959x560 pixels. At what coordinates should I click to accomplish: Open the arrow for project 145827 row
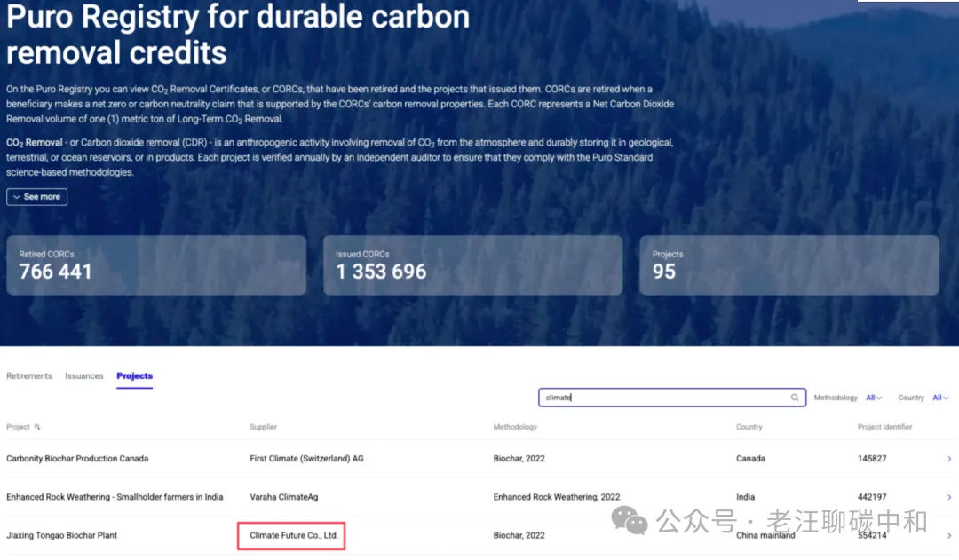point(949,459)
